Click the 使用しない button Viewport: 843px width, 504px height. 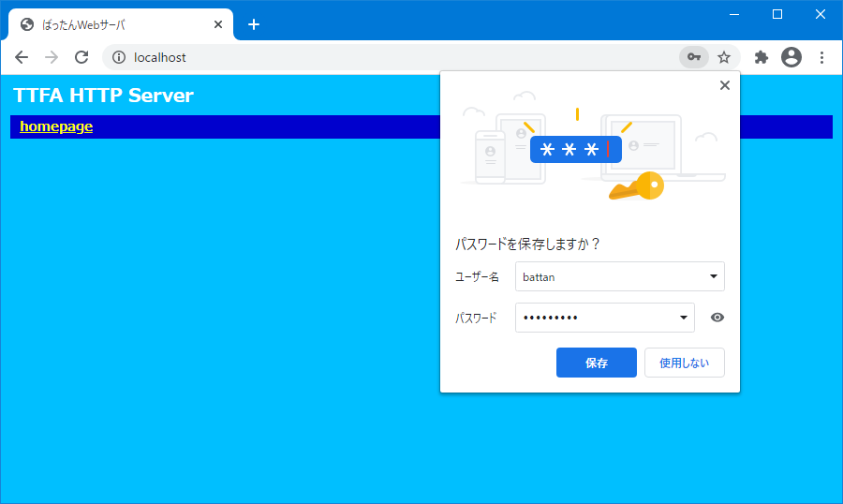(685, 363)
